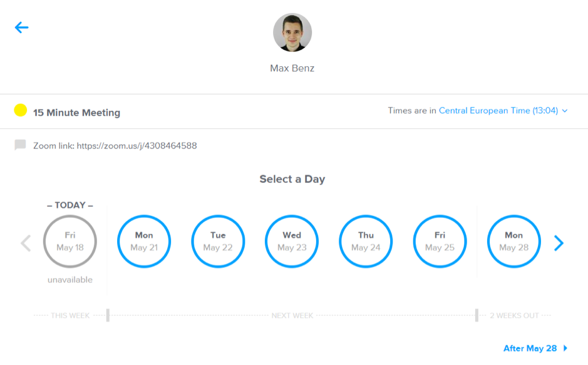This screenshot has height=365, width=588.
Task: Click the arrow icon next to After May 28
Action: 567,348
